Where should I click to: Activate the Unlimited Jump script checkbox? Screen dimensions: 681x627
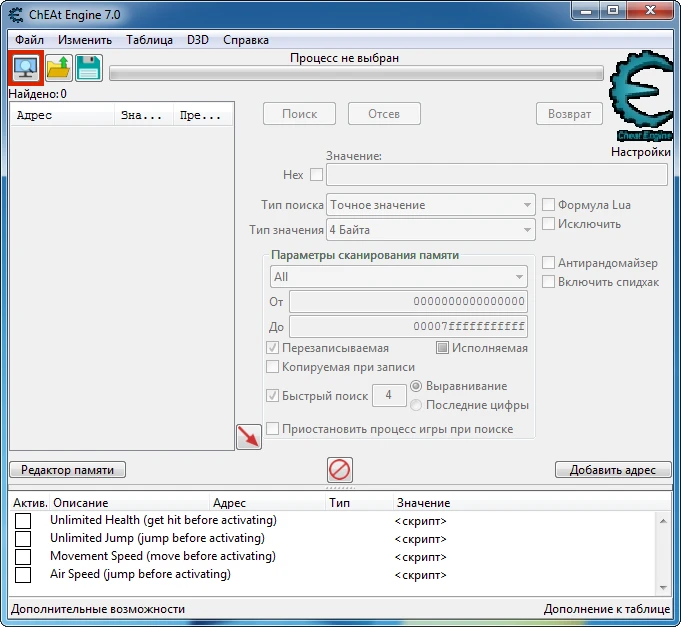[23, 538]
